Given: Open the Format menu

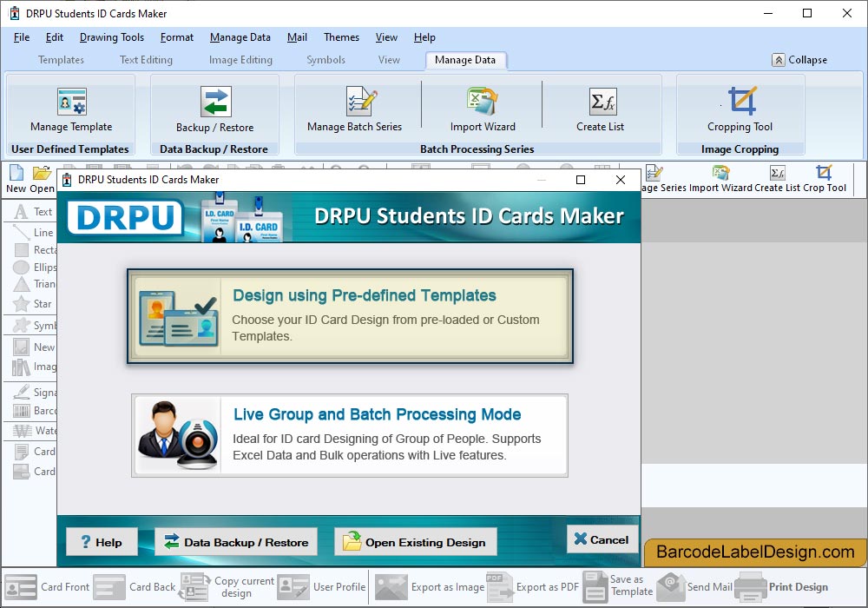Looking at the screenshot, I should point(177,37).
